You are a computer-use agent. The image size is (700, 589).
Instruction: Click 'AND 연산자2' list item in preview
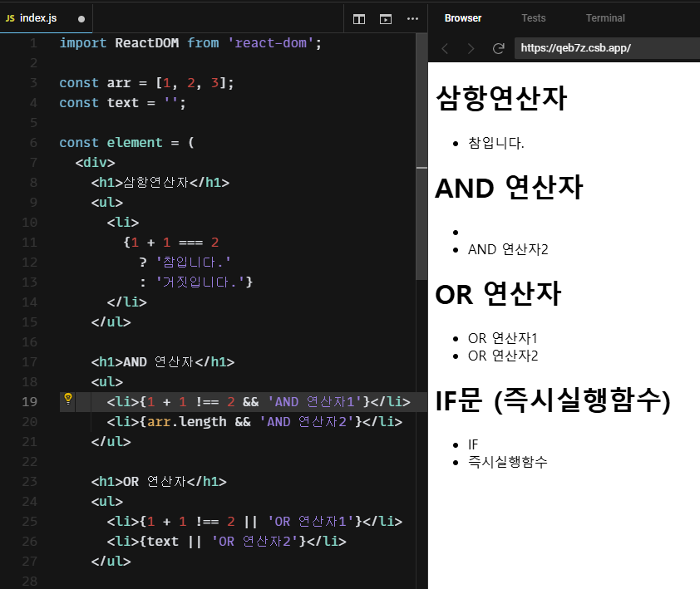click(508, 249)
